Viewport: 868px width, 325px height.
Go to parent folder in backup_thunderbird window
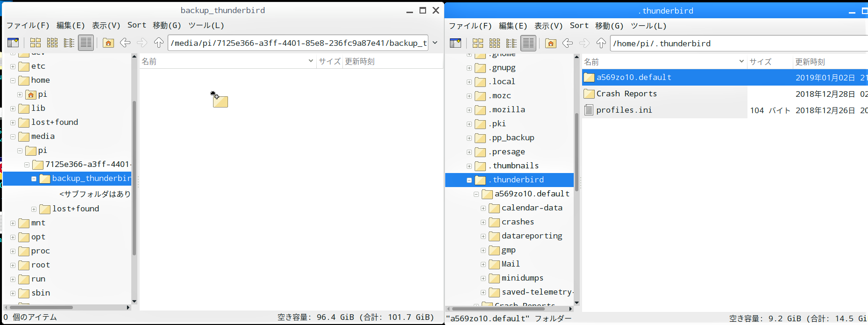[159, 43]
